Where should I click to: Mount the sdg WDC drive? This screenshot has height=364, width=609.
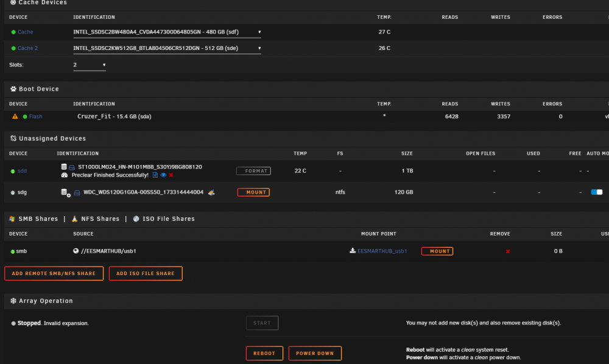253,192
